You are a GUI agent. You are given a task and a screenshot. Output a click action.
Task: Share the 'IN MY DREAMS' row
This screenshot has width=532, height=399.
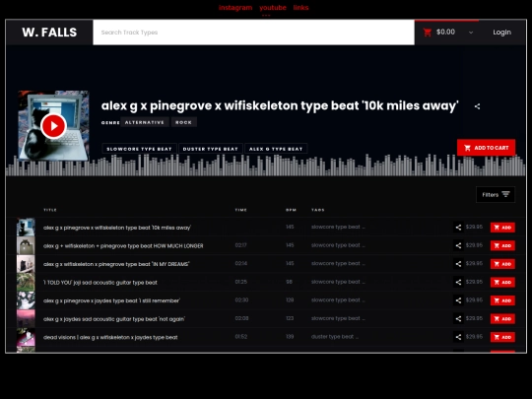point(458,264)
